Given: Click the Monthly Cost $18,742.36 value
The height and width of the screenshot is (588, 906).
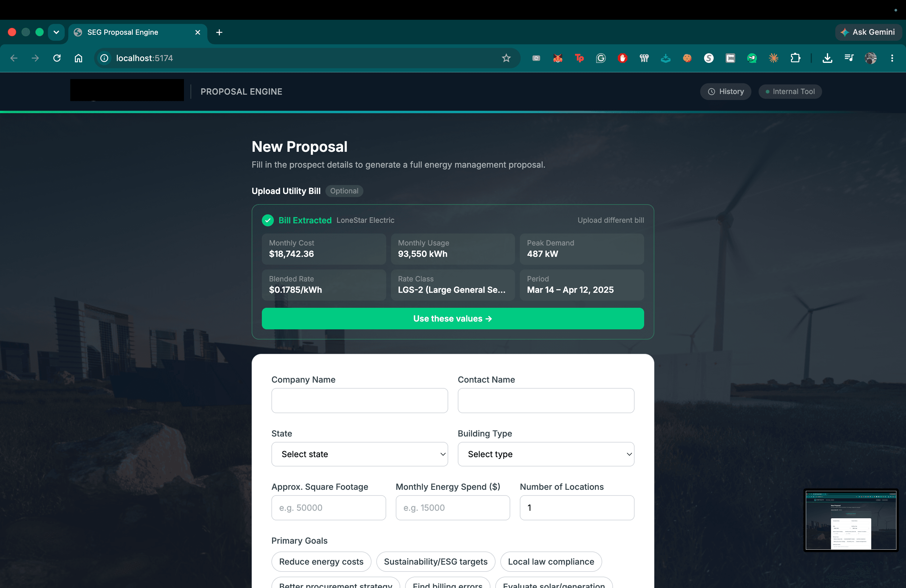Looking at the screenshot, I should coord(291,254).
